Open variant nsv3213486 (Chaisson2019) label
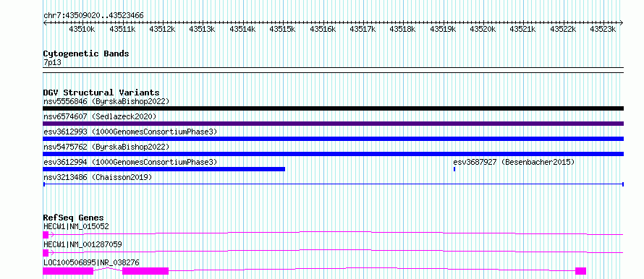644x279 pixels. (98, 177)
